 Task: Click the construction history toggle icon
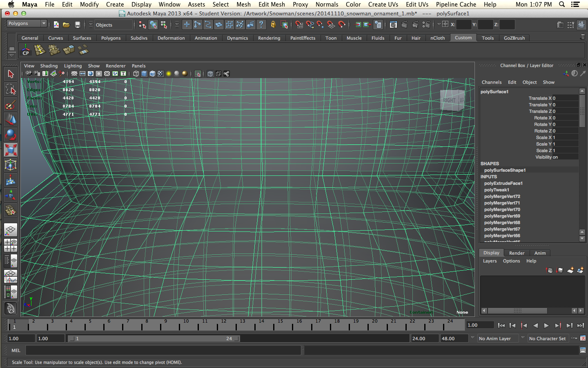coord(378,25)
